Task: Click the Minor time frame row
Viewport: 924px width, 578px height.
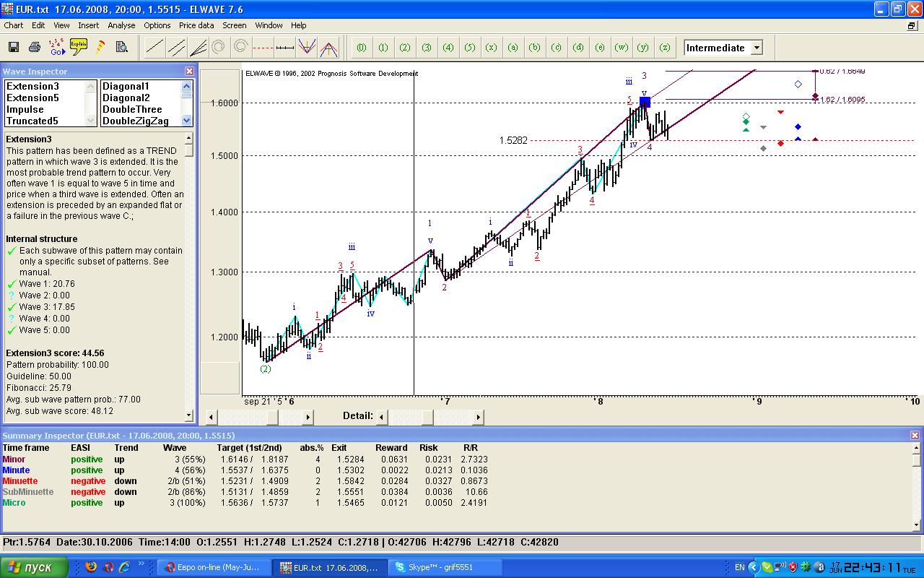Action: click(245, 459)
